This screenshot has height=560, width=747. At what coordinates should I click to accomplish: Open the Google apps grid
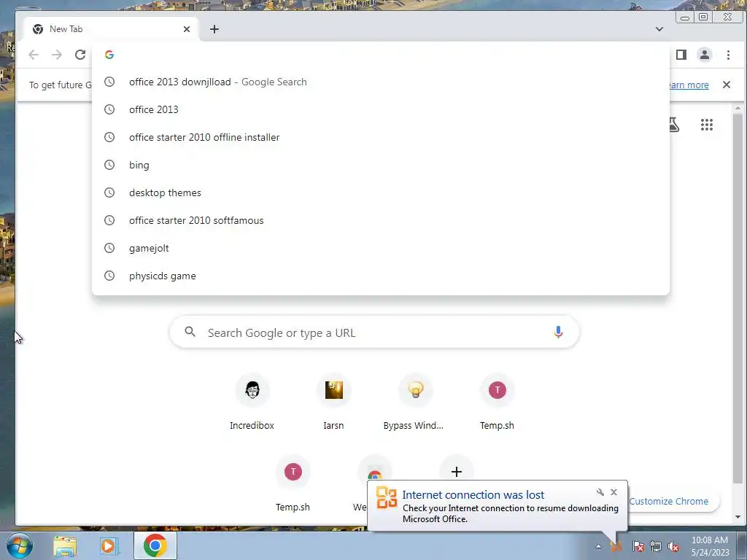click(x=707, y=125)
